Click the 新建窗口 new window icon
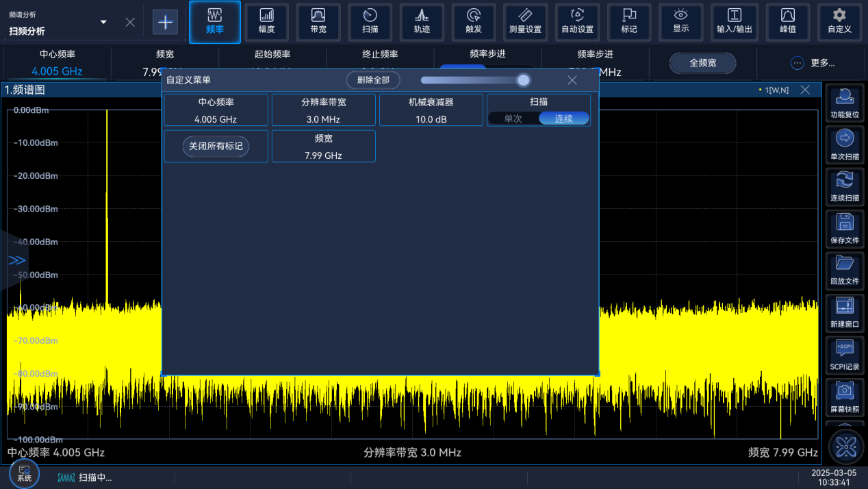This screenshot has height=489, width=868. tap(845, 313)
